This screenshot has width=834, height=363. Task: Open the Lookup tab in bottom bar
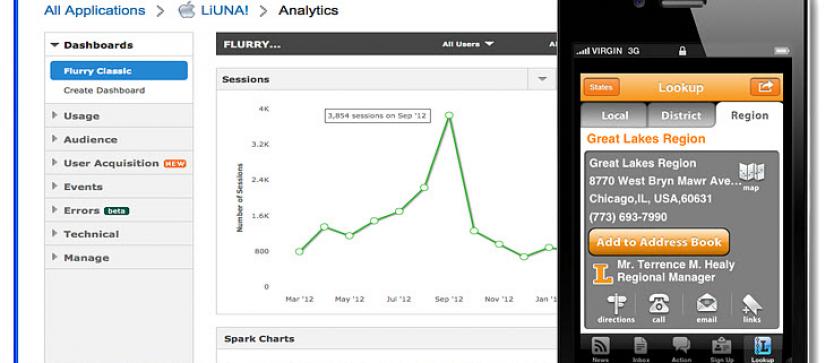tap(763, 349)
